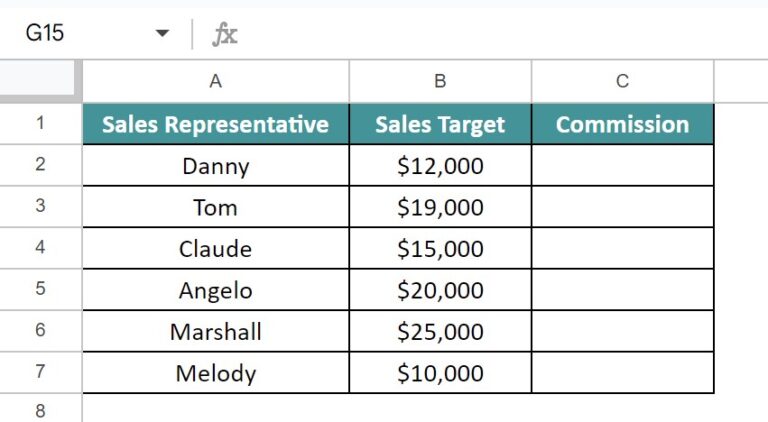Select the Sales Representative header cell
The height and width of the screenshot is (422, 768).
point(216,124)
